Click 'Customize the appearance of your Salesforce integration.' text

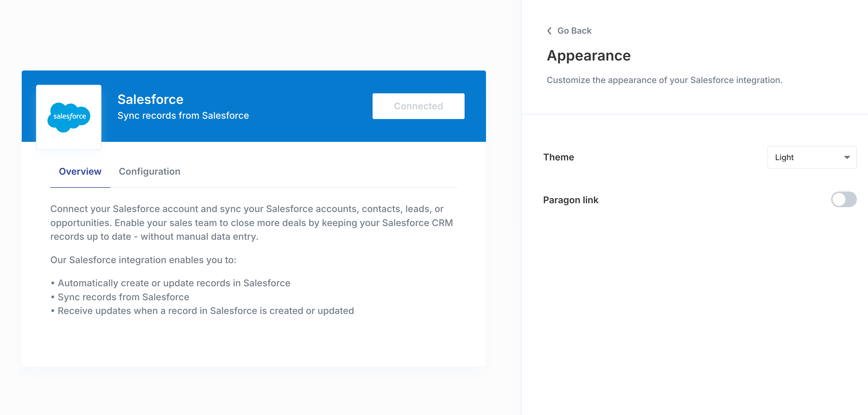pos(665,80)
